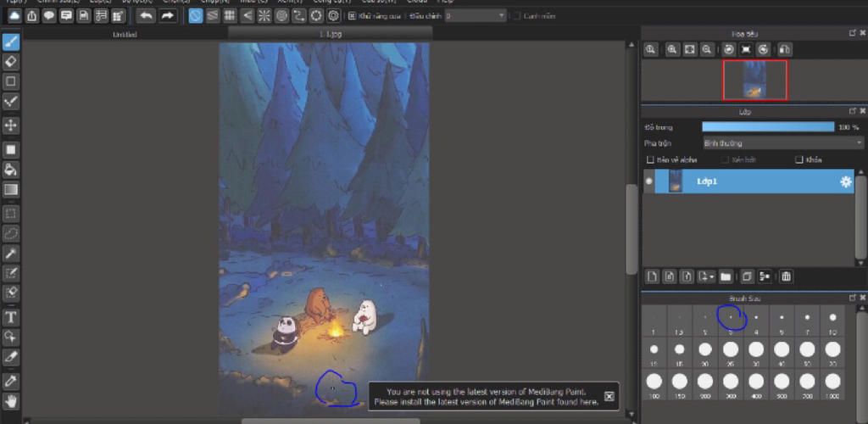Select the Eyedropper tool
Viewport: 868px width, 424px height.
point(11,381)
